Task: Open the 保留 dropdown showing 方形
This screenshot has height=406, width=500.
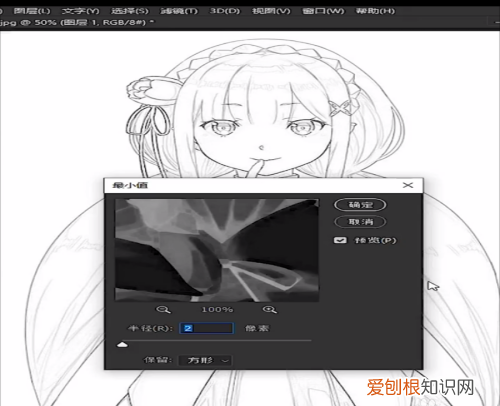Action: [x=205, y=360]
